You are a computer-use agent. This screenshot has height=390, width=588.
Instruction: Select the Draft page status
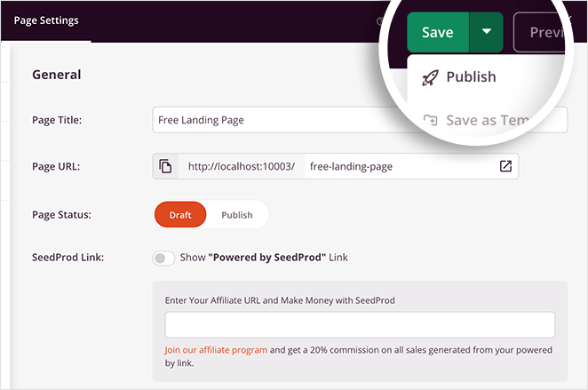tap(180, 215)
